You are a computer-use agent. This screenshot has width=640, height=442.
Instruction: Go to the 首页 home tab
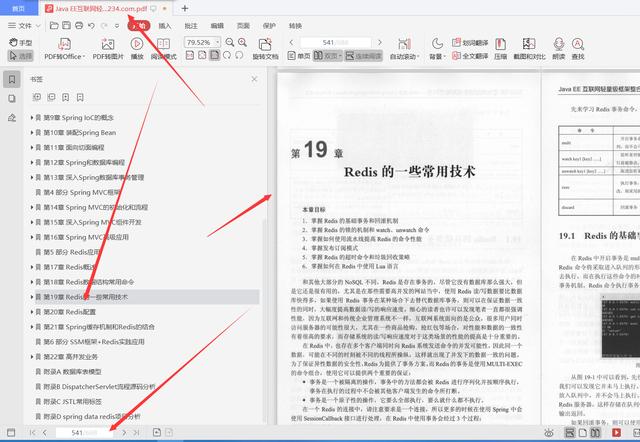coord(19,8)
